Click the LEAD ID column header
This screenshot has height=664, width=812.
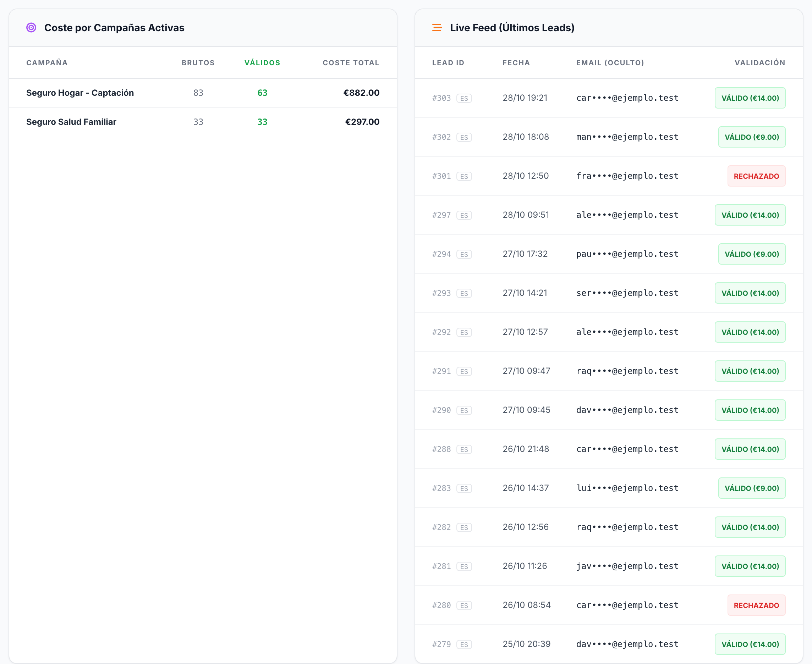click(x=448, y=63)
